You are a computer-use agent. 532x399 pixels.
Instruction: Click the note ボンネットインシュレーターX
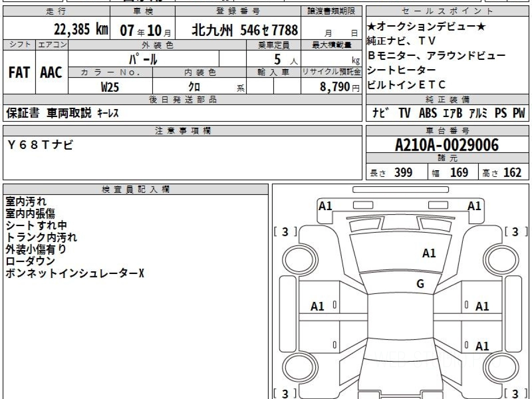pos(74,274)
